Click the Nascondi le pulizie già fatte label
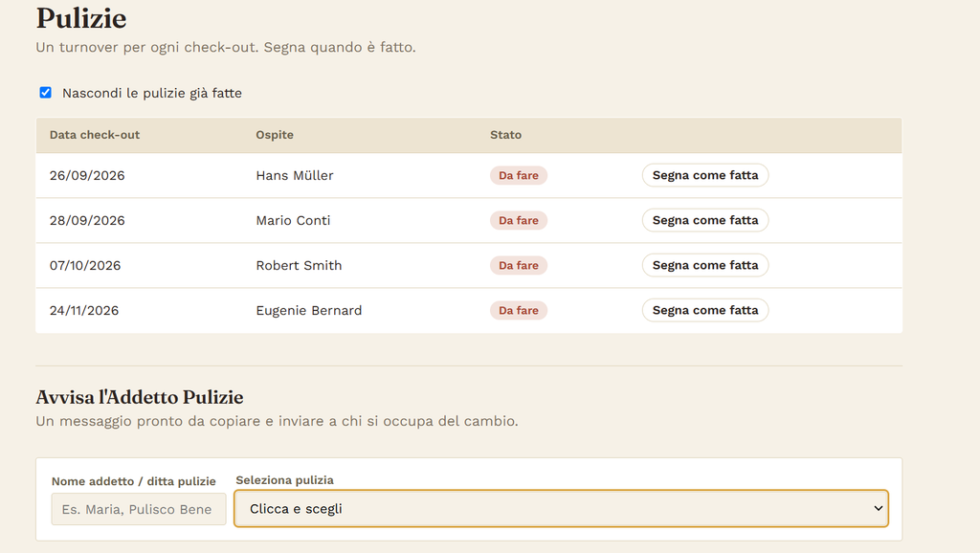980x553 pixels. 152,93
